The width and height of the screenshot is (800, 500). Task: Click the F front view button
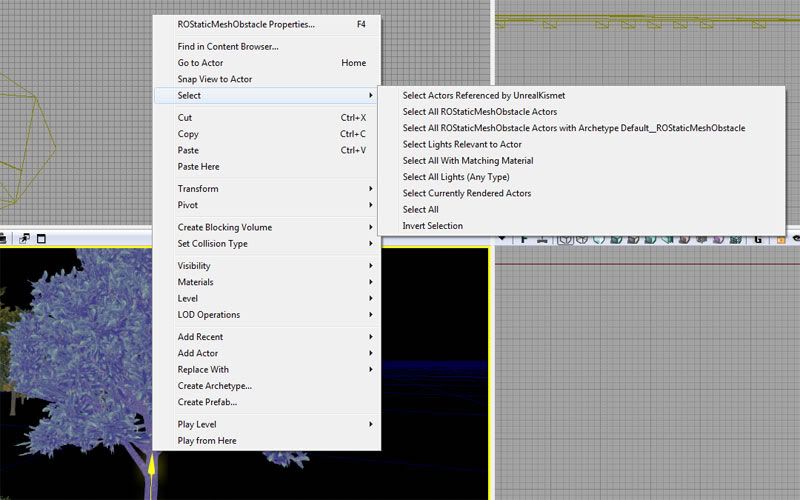526,239
